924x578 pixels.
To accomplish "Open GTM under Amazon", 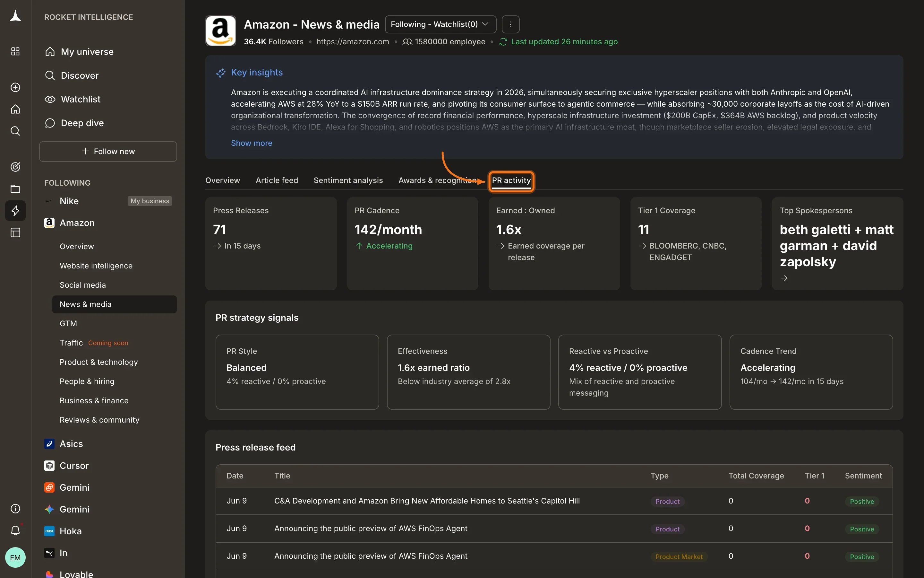I will 68,323.
